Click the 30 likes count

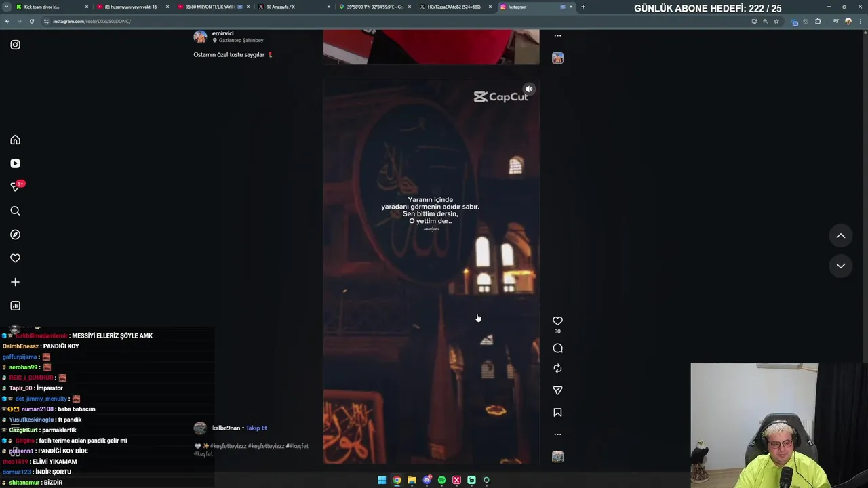point(557,331)
